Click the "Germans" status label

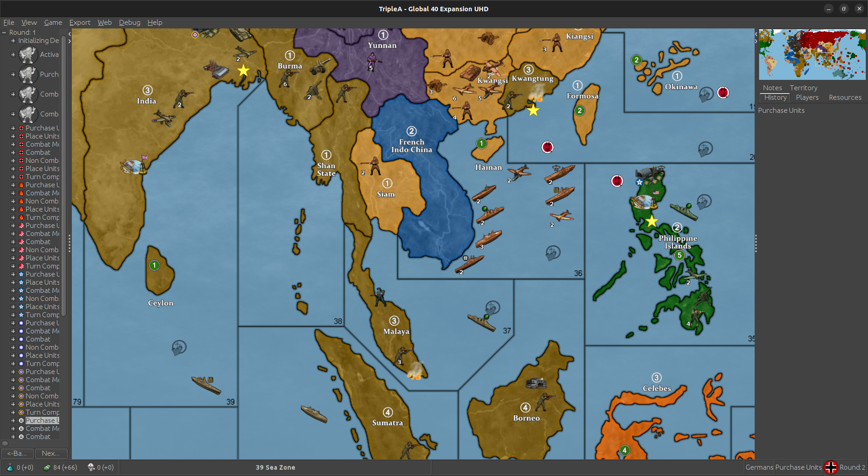pyautogui.click(x=760, y=467)
